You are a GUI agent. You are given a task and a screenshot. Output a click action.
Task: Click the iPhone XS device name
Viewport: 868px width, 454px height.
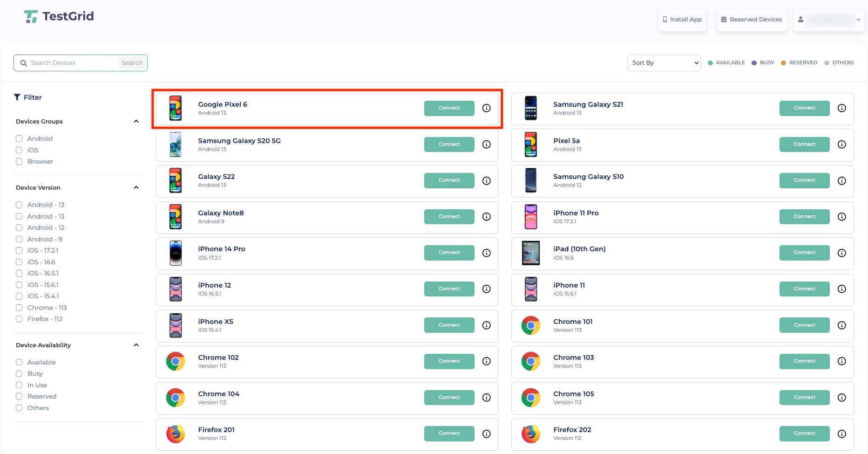click(x=216, y=322)
